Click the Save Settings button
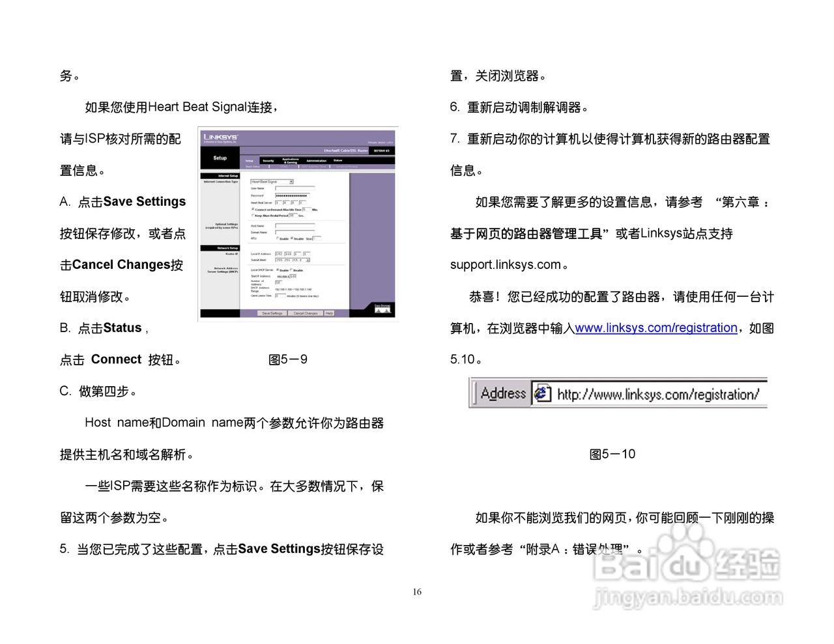834x644 pixels. [272, 313]
